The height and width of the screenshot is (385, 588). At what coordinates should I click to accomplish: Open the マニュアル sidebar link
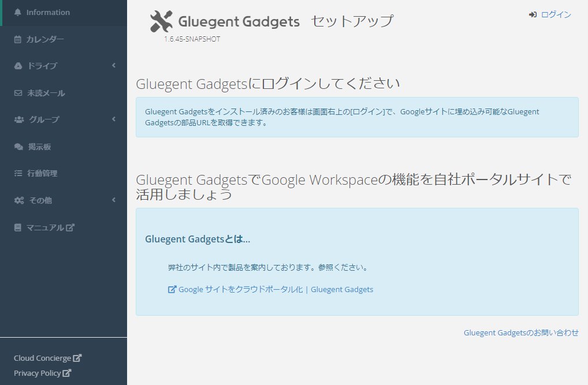(64, 227)
